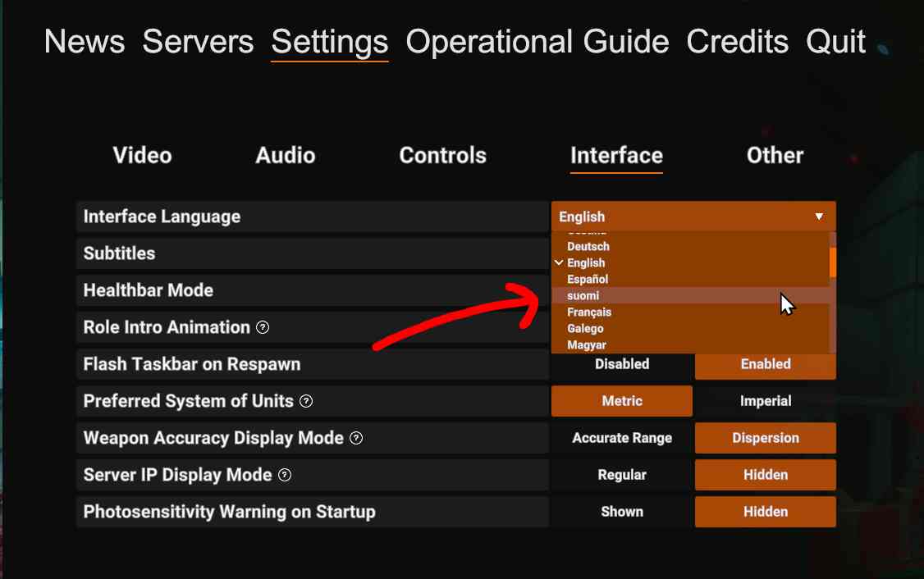Click help icon next to Preferred System of Units
The height and width of the screenshot is (579, 924).
click(306, 401)
